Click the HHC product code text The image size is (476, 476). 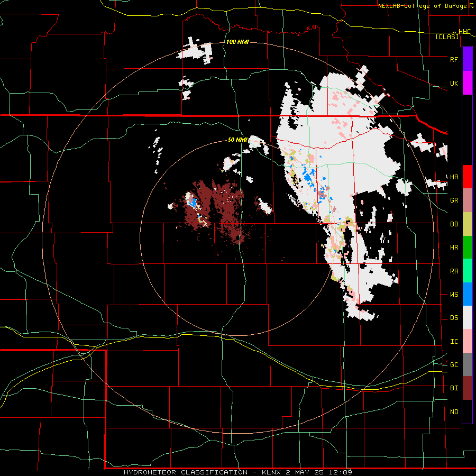pos(464,32)
